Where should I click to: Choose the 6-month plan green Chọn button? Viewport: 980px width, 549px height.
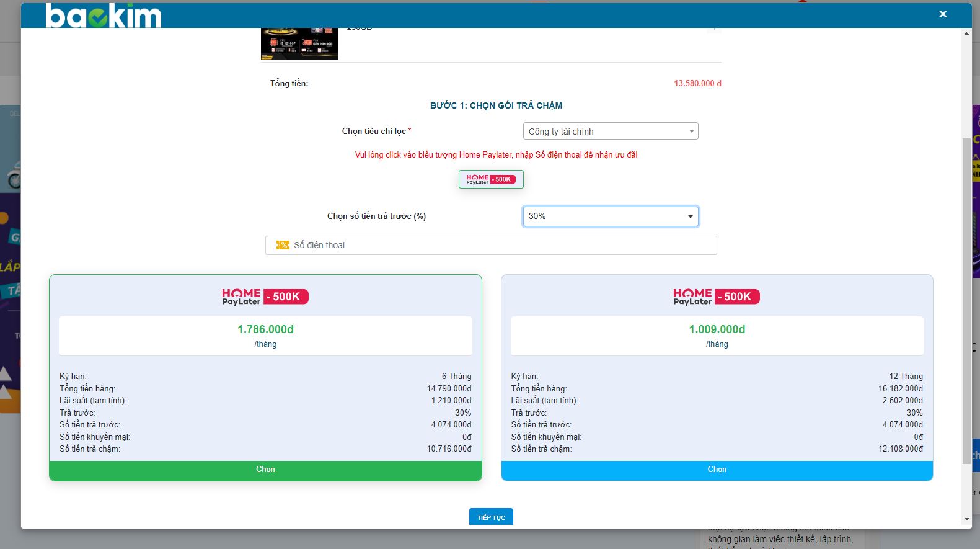tap(265, 470)
